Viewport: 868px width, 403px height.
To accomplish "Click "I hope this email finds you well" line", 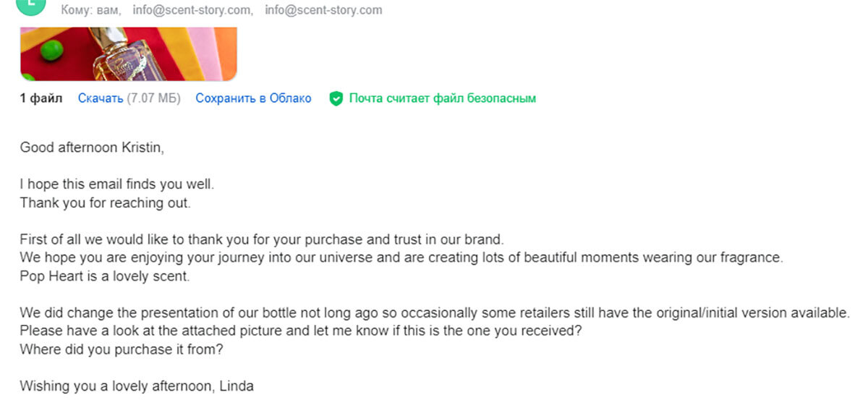I will pyautogui.click(x=116, y=184).
